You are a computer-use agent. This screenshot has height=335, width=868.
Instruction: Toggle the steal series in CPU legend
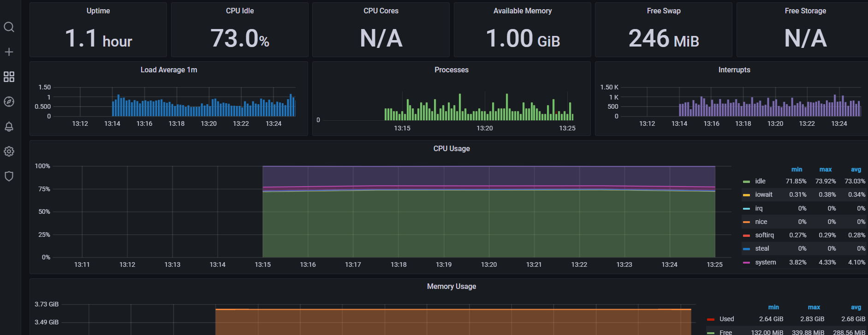(x=762, y=248)
